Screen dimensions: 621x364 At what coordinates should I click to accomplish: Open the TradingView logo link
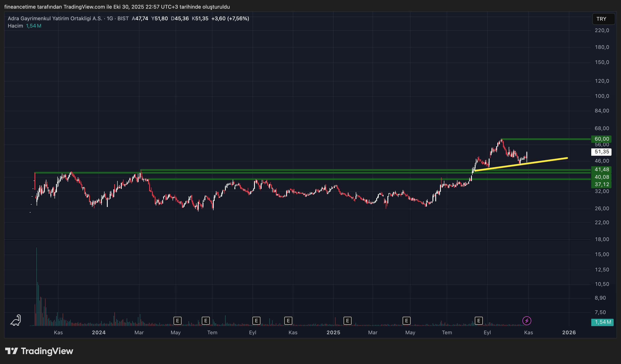(39, 351)
